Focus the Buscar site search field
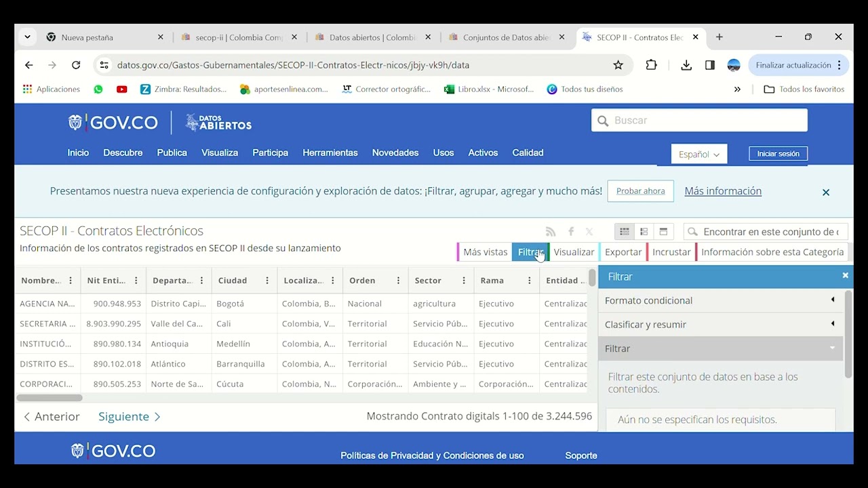This screenshot has width=868, height=488. coord(699,121)
